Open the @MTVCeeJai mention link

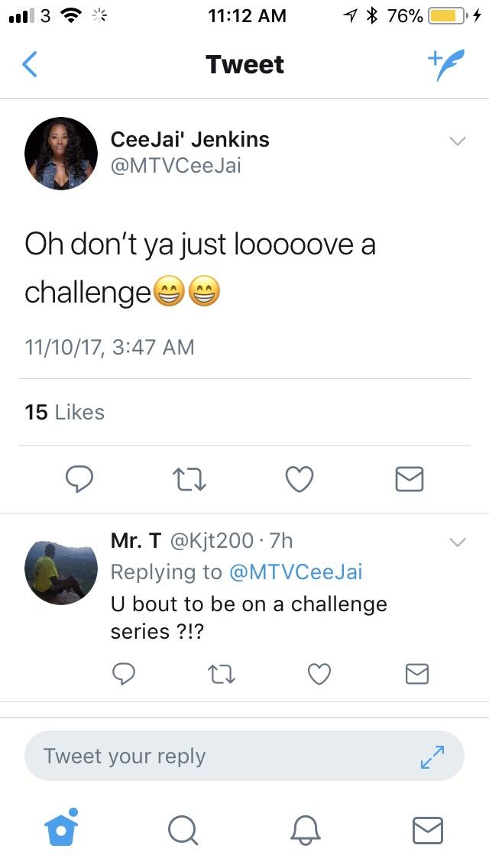point(296,572)
